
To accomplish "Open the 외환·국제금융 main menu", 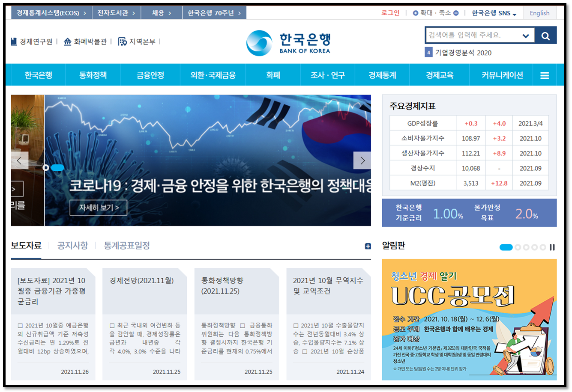I will click(x=213, y=75).
